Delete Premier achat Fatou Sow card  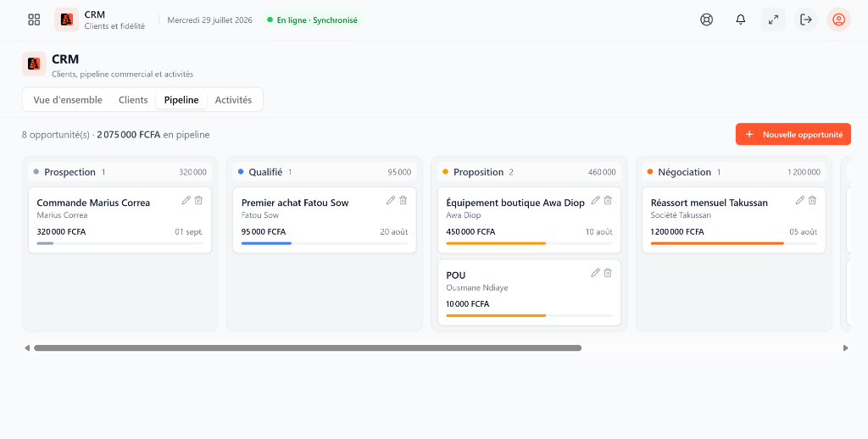point(403,200)
